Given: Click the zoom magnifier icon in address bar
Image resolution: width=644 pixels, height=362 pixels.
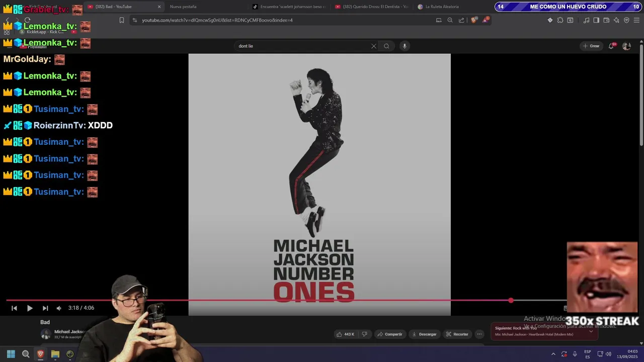Looking at the screenshot, I should click(x=450, y=20).
